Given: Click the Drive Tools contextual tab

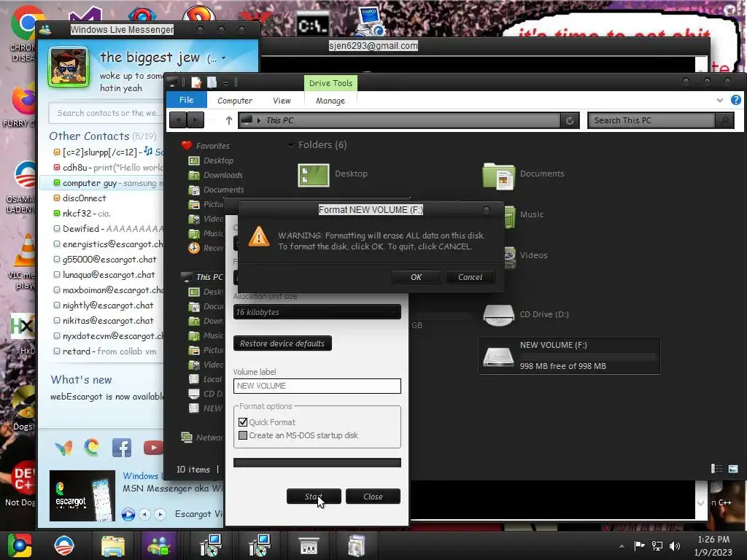Looking at the screenshot, I should point(330,83).
